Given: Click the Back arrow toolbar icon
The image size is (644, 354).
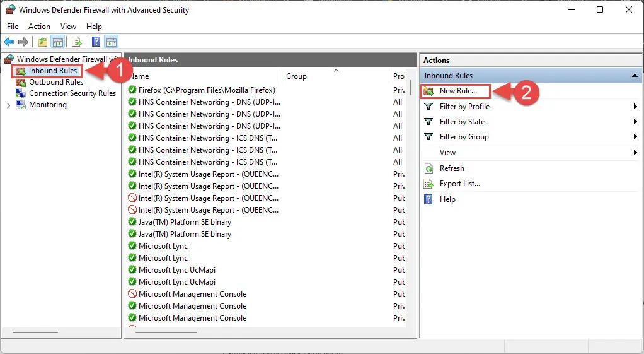Looking at the screenshot, I should click(9, 42).
